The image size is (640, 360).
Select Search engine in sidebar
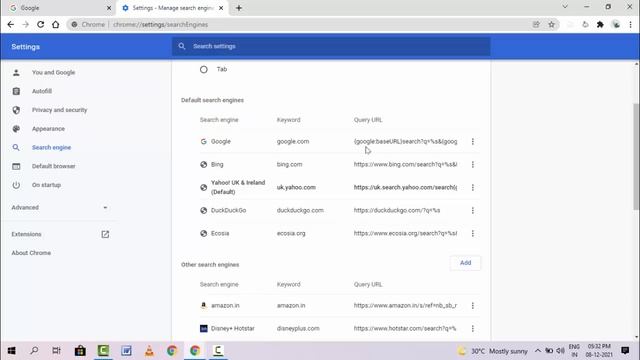tap(51, 147)
